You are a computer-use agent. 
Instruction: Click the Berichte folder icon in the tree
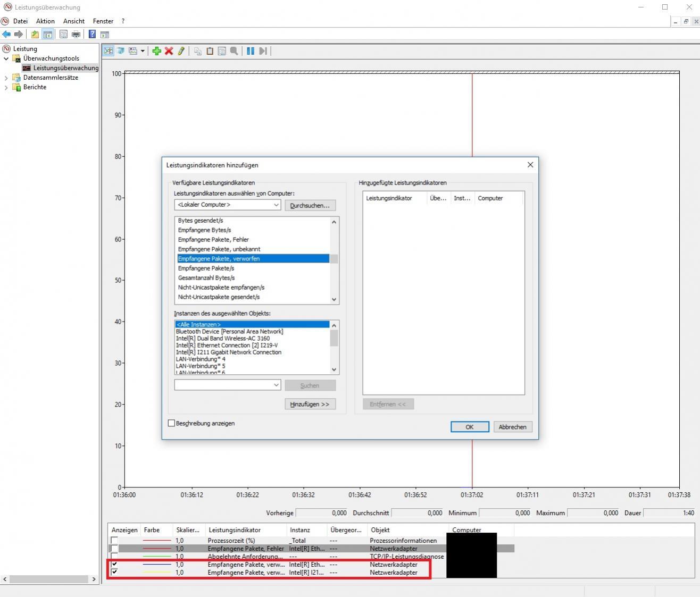tap(16, 87)
